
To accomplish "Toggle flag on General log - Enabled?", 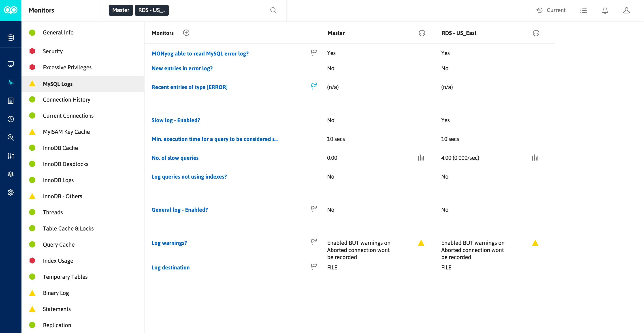I will [x=314, y=209].
